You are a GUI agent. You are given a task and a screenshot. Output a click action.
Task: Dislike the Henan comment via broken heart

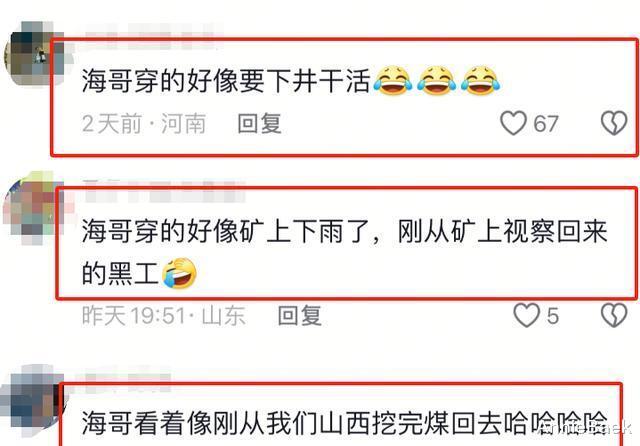(614, 123)
